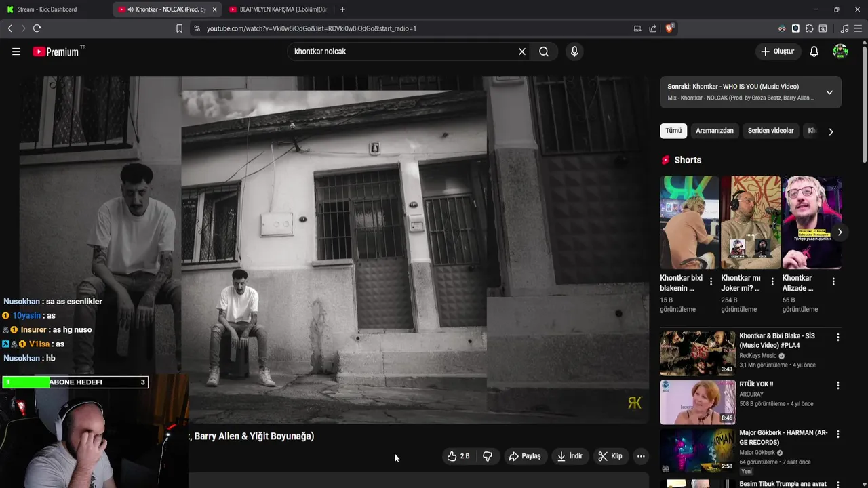Go to ARCURAY channel

pyautogui.click(x=751, y=394)
